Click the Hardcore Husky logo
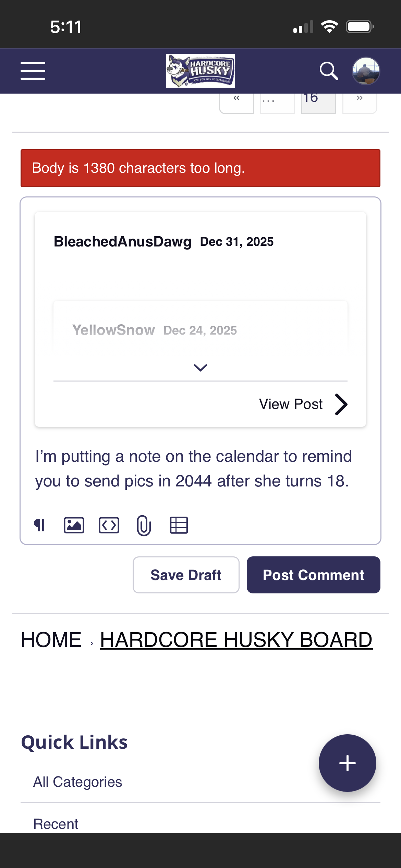 tap(200, 71)
